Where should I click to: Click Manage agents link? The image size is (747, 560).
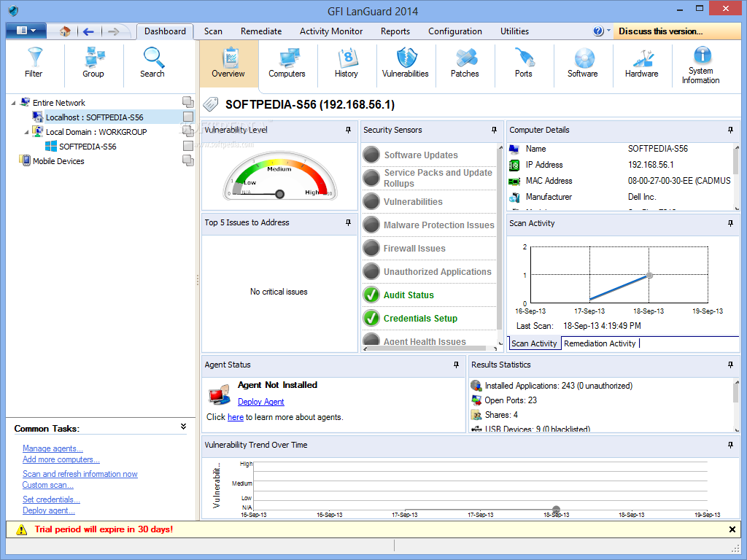(x=53, y=448)
